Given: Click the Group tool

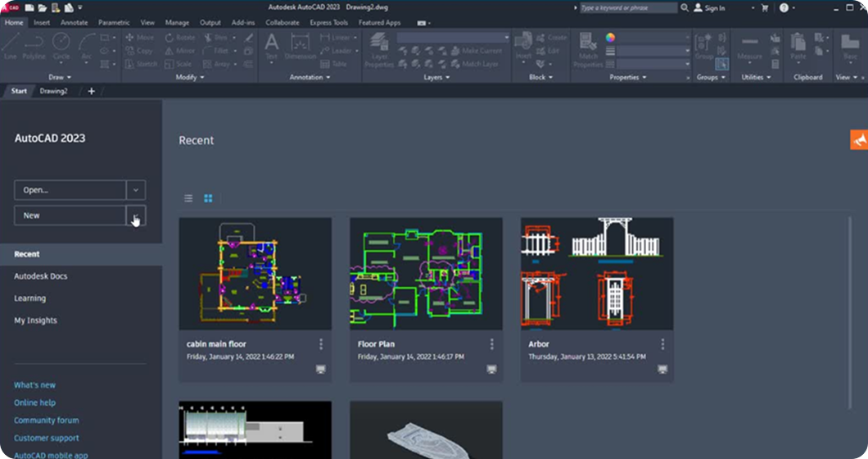Looking at the screenshot, I should (x=703, y=47).
